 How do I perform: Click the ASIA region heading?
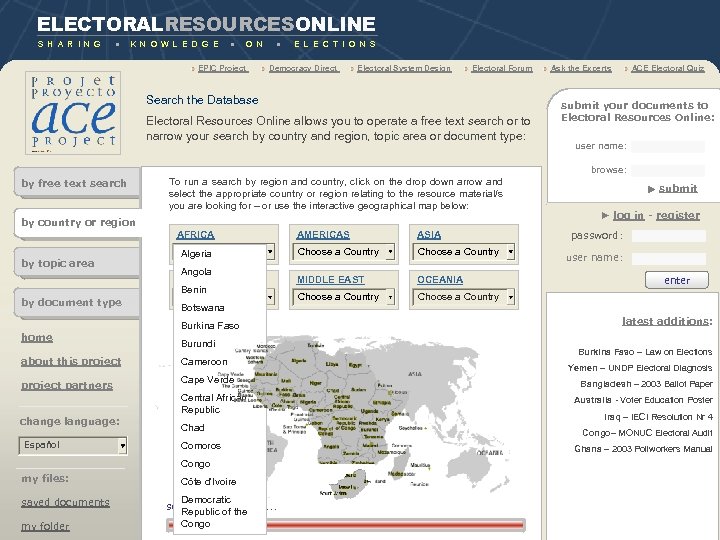click(429, 235)
